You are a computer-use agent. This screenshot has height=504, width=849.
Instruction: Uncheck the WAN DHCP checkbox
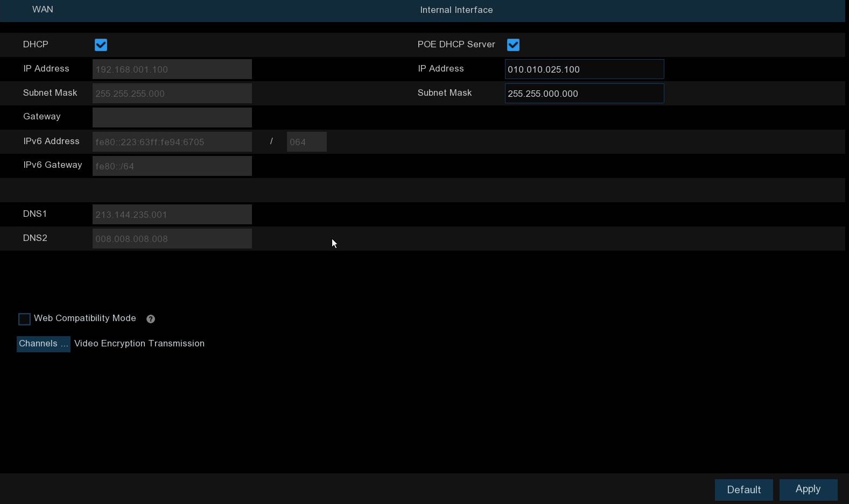(x=101, y=45)
